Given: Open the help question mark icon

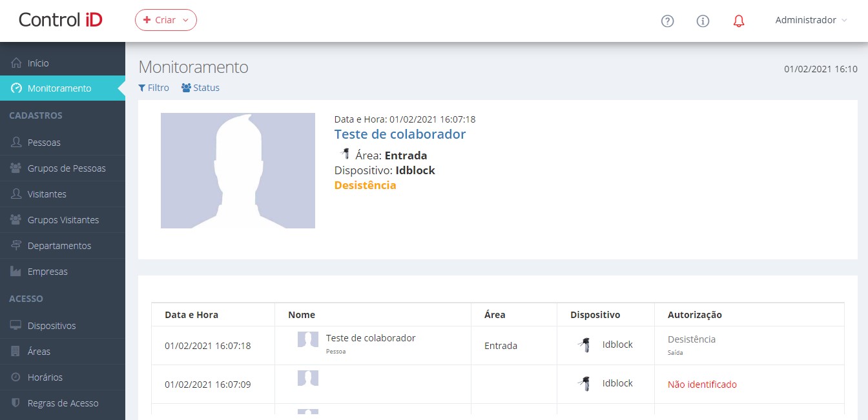Looking at the screenshot, I should [x=668, y=21].
